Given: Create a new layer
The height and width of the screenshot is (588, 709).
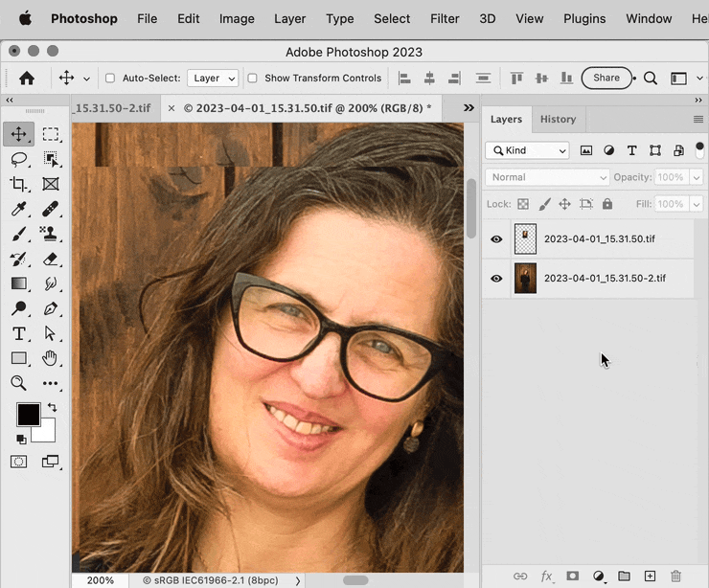Looking at the screenshot, I should 650,576.
